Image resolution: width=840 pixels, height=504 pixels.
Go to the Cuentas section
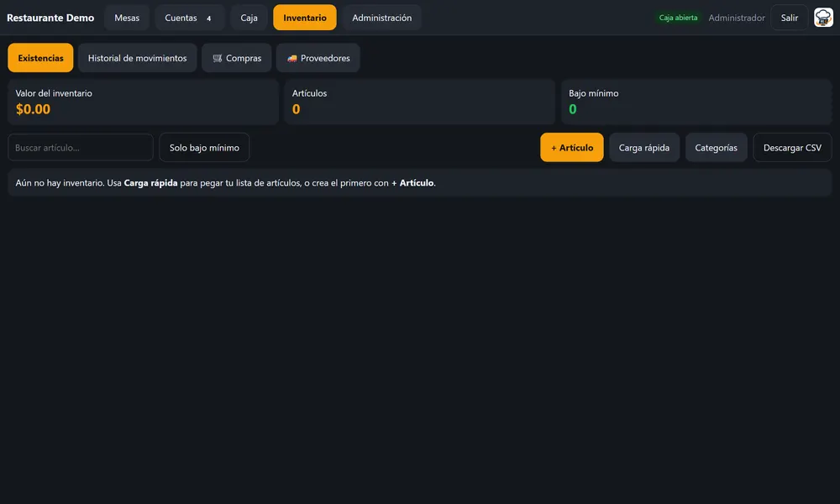click(189, 18)
